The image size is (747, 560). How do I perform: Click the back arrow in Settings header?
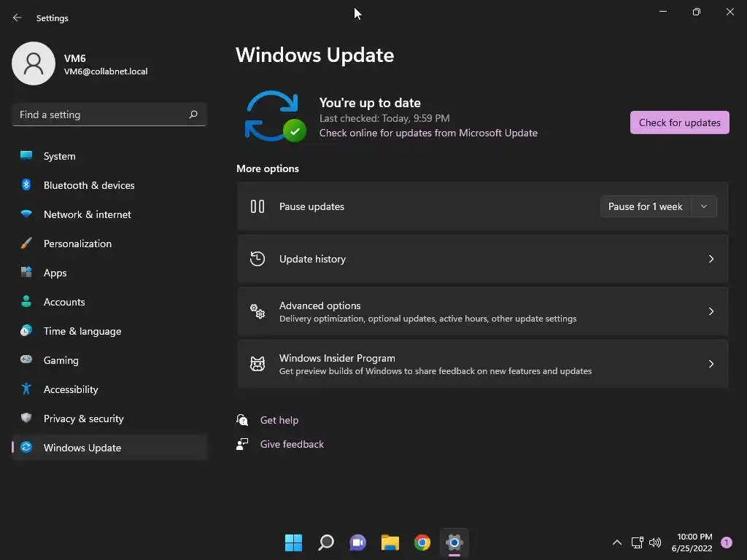(18, 17)
